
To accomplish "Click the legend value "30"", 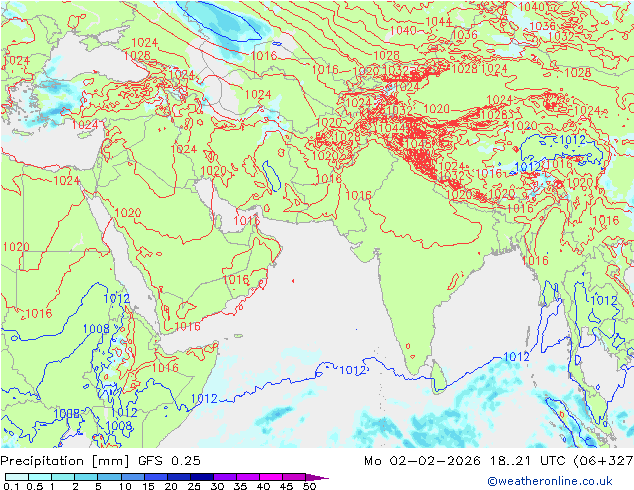I will coord(217,486).
